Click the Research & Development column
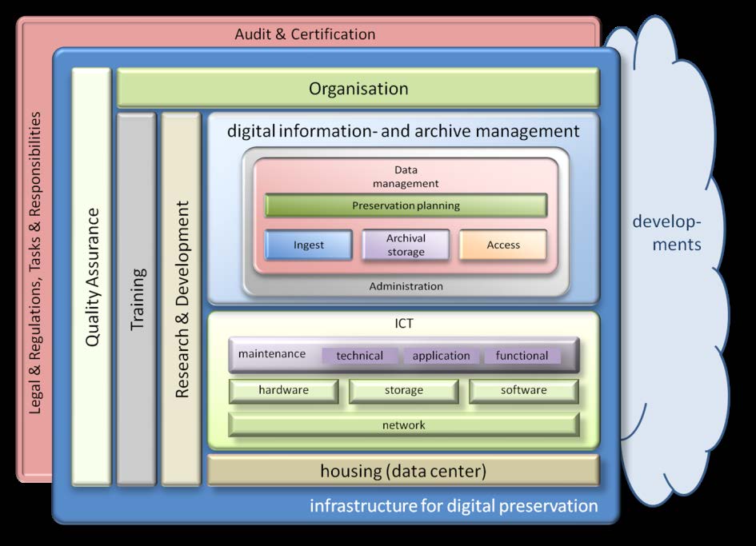The width and height of the screenshot is (756, 546). tap(182, 299)
